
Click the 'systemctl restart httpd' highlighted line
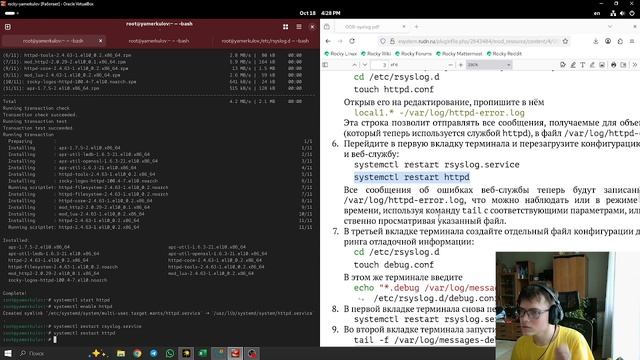pos(411,178)
